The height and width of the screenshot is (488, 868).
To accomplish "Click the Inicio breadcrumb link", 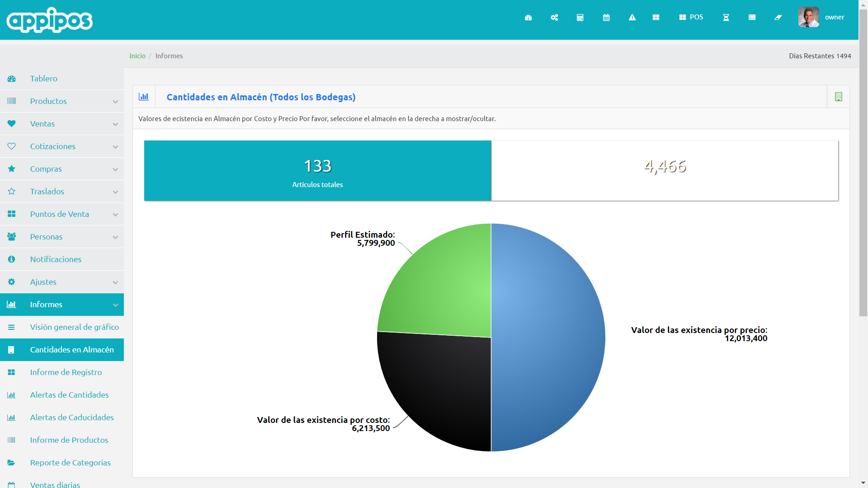I will click(137, 56).
